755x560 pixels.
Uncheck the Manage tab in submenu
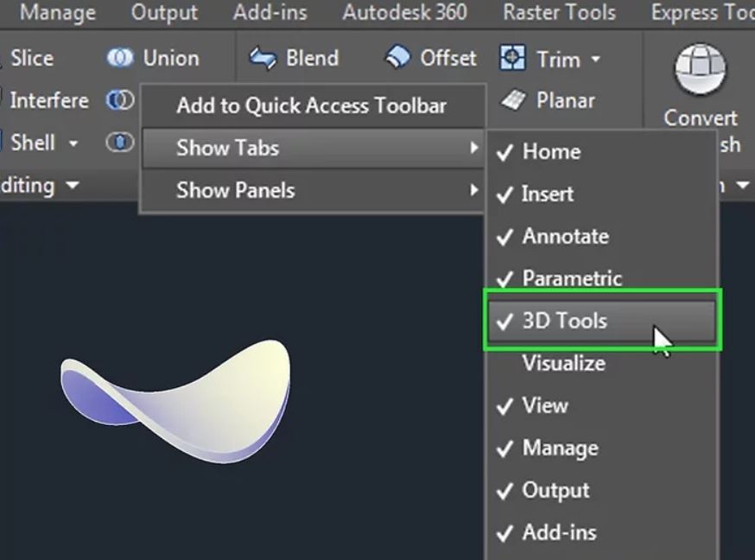click(x=602, y=448)
